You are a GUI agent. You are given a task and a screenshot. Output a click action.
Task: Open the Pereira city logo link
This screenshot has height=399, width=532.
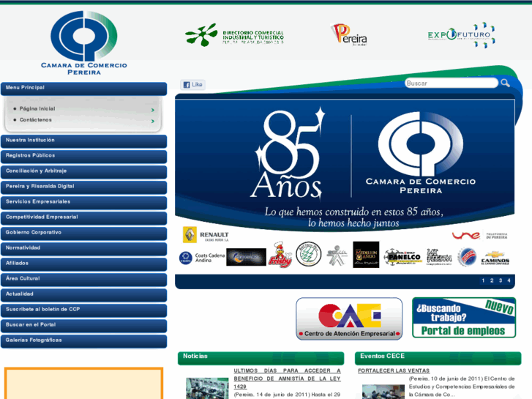[349, 34]
